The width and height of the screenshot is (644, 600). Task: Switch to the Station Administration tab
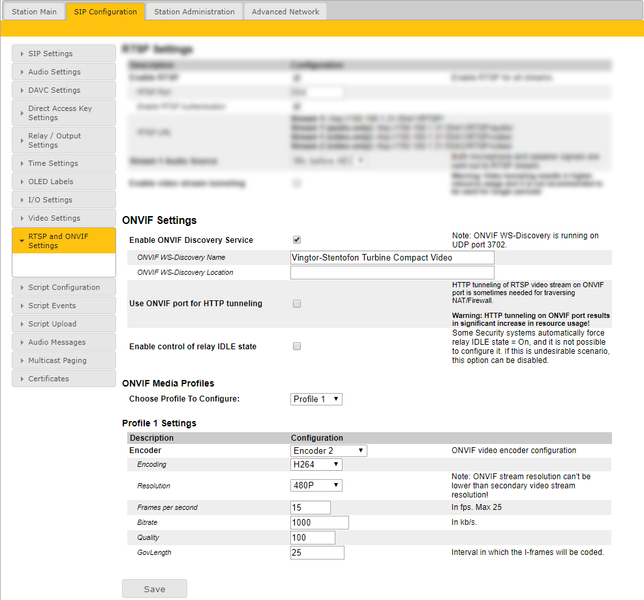[x=195, y=12]
